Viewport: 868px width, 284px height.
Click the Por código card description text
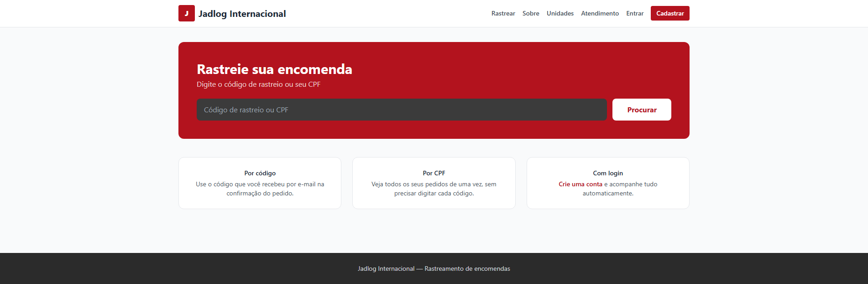click(x=260, y=189)
